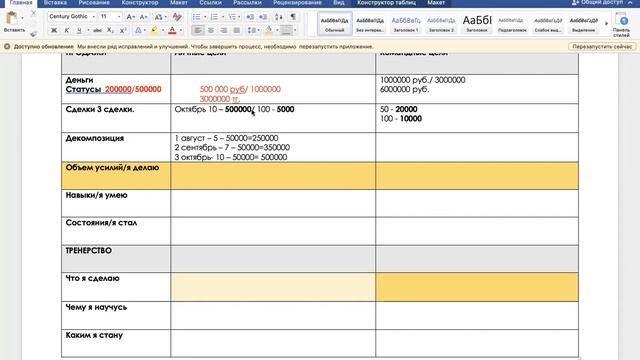
Task: Click the "Каким я стану" cell
Action: [116, 343]
